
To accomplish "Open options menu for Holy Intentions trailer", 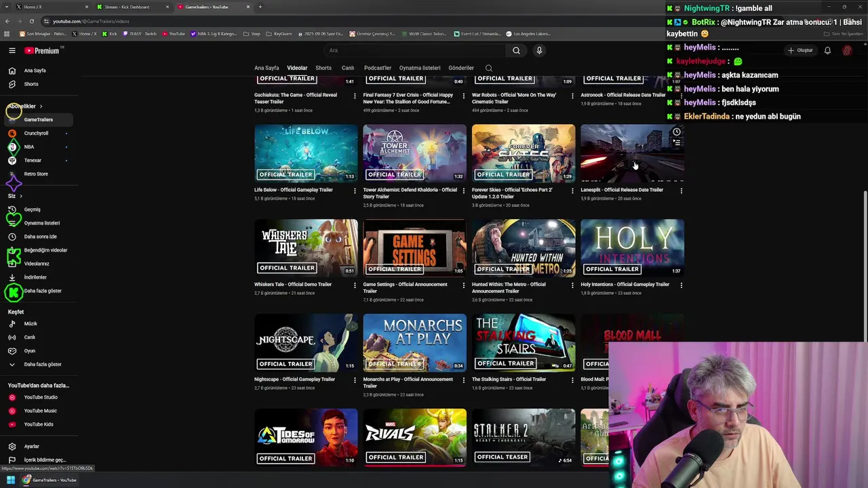I will click(x=682, y=285).
